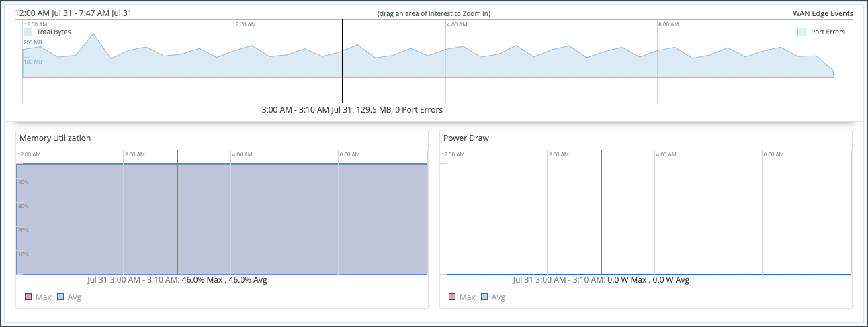Viewport: 868px width, 327px height.
Task: Click the Memory Utilization chart title
Action: [x=55, y=138]
